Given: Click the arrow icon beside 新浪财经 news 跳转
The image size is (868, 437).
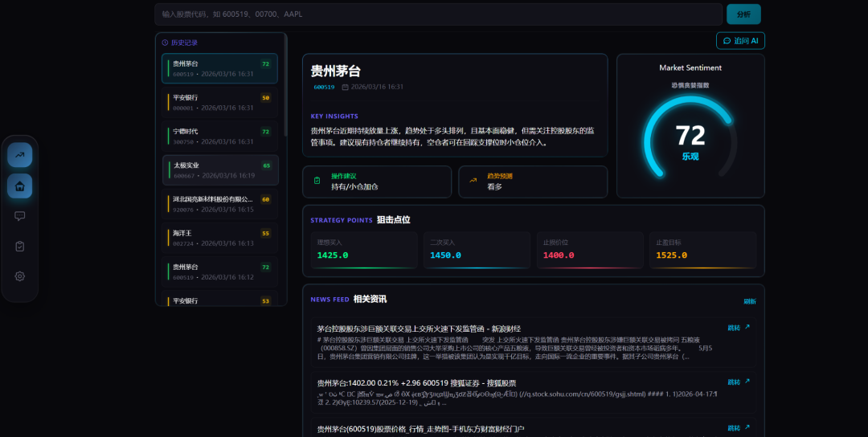Looking at the screenshot, I should tap(747, 327).
